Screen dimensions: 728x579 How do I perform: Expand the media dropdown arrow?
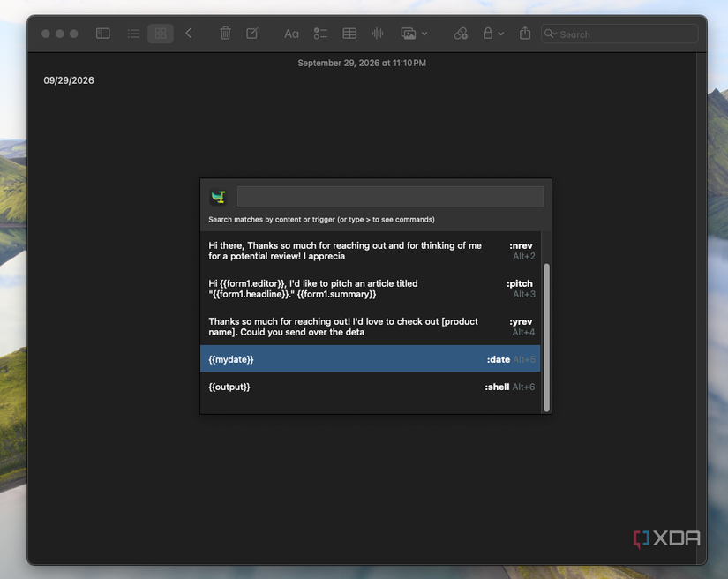pyautogui.click(x=424, y=34)
